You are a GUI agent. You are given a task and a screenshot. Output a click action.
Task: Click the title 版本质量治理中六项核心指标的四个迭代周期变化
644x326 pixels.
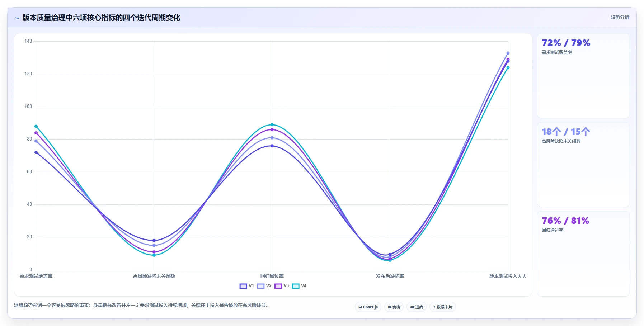pos(101,18)
